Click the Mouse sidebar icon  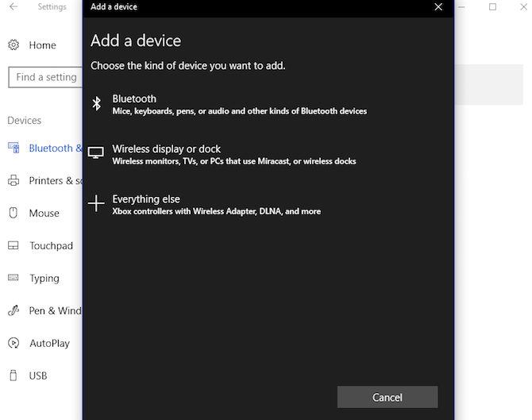tap(13, 213)
